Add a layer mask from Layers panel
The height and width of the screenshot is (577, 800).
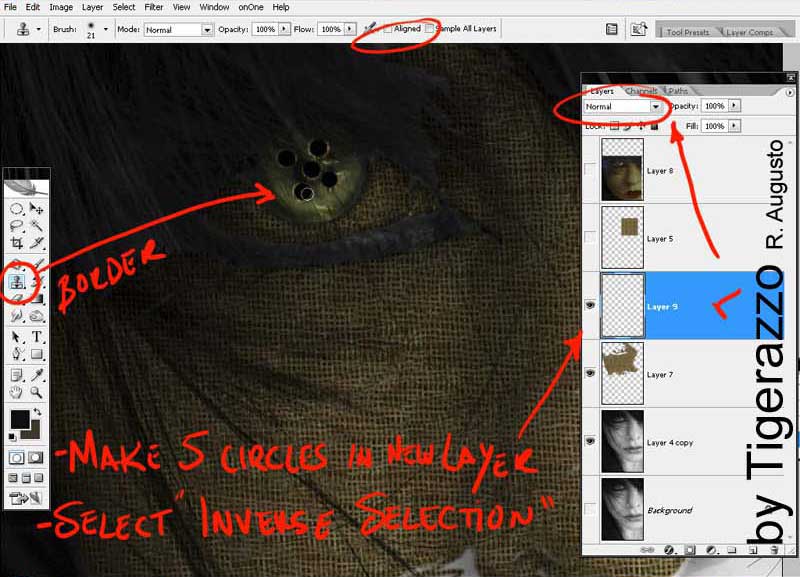pyautogui.click(x=689, y=549)
